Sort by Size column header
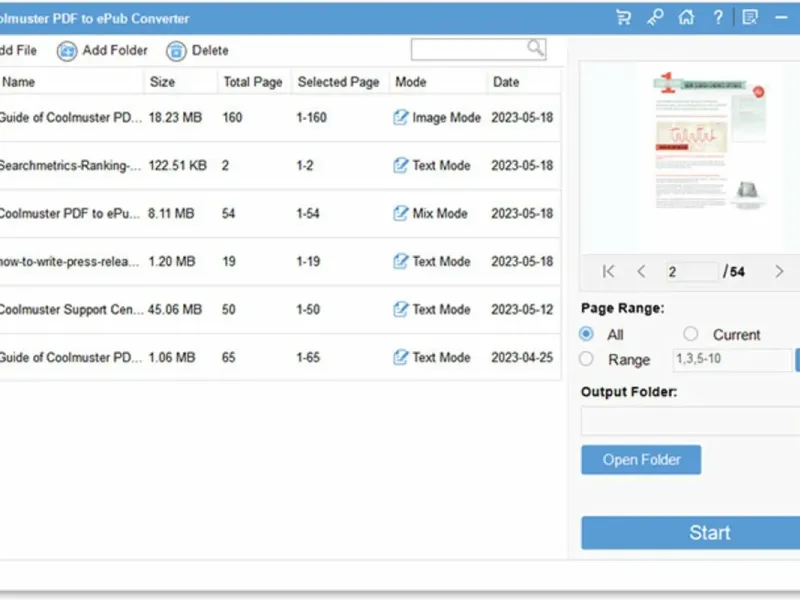This screenshot has height=600, width=800. (162, 82)
